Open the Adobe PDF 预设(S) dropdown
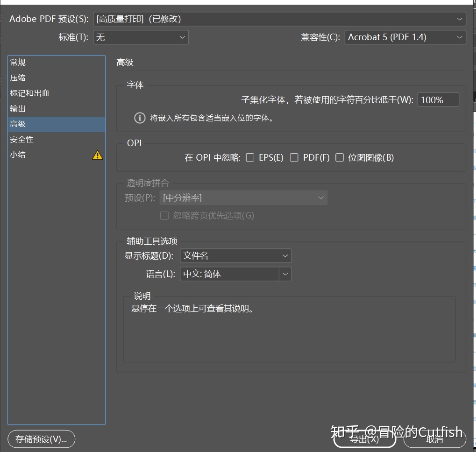Image resolution: width=476 pixels, height=452 pixels. tap(279, 19)
